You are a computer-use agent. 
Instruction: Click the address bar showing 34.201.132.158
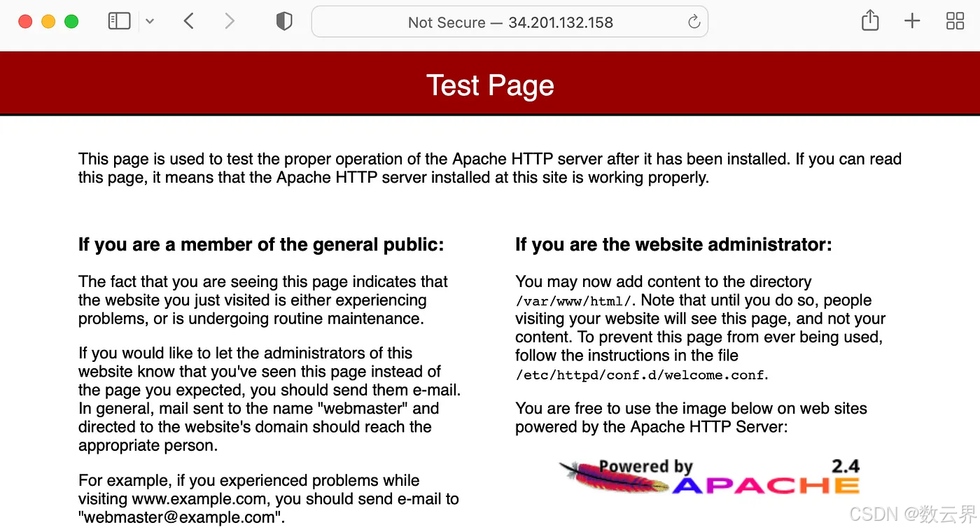pyautogui.click(x=510, y=22)
